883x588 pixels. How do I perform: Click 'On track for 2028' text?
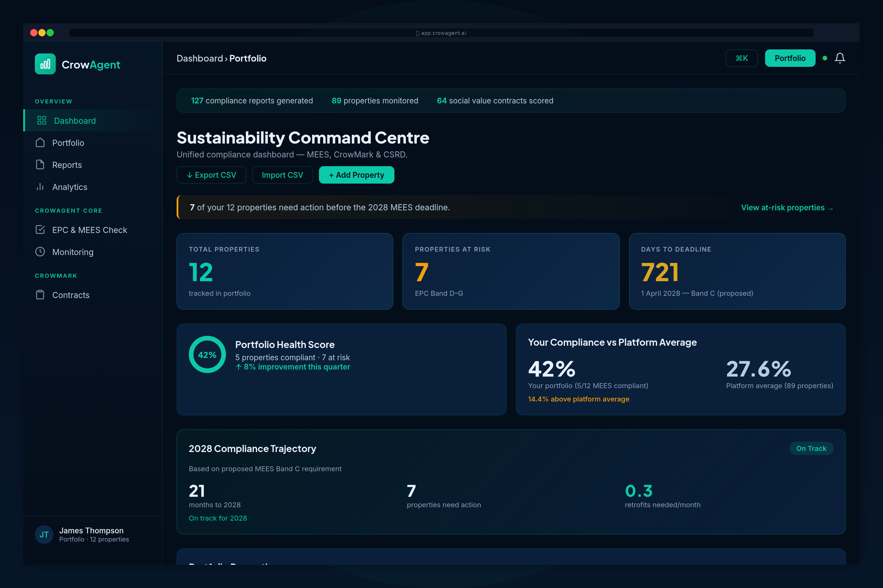pyautogui.click(x=218, y=518)
